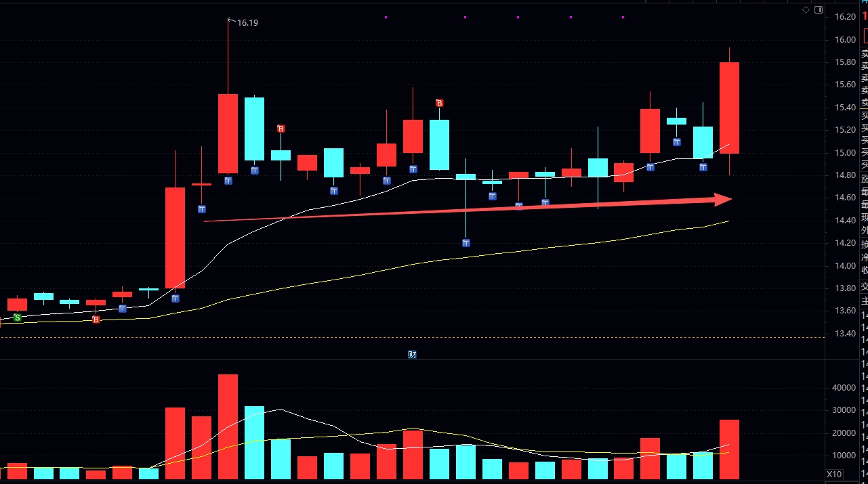The width and height of the screenshot is (868, 484).
Task: Click the lowest T marker near 14.20
Action: pyautogui.click(x=466, y=243)
